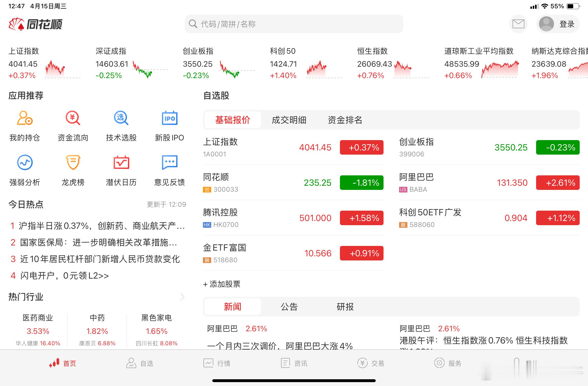Viewport: 588px width, 386px height.
Task: Switch to the 成交明细 tab
Action: [289, 120]
